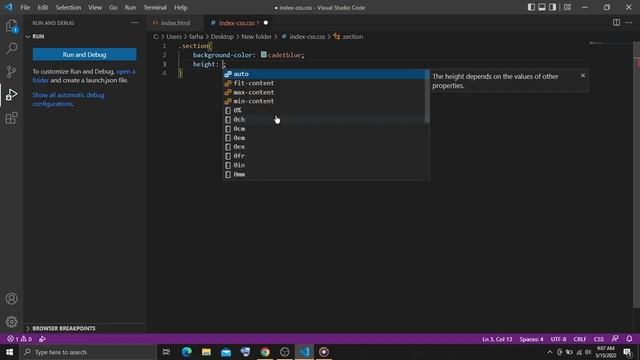Switch to the index.html tab
The height and width of the screenshot is (360, 640).
pos(176,23)
